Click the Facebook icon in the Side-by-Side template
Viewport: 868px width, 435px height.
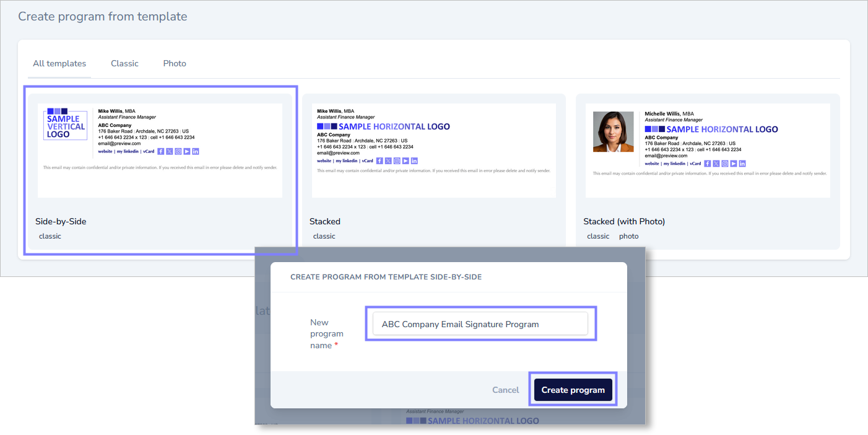coord(161,151)
